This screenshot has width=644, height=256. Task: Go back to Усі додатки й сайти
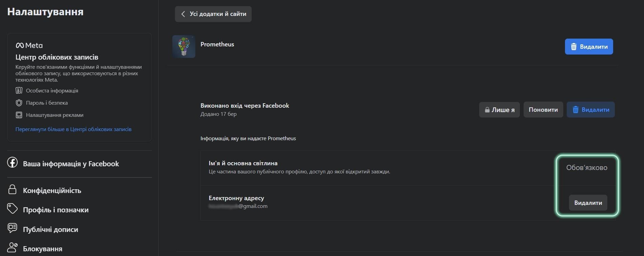tap(213, 14)
